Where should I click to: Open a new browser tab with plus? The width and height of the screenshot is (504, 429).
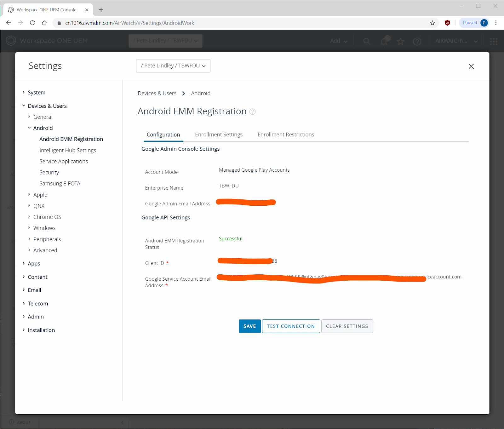pyautogui.click(x=101, y=10)
